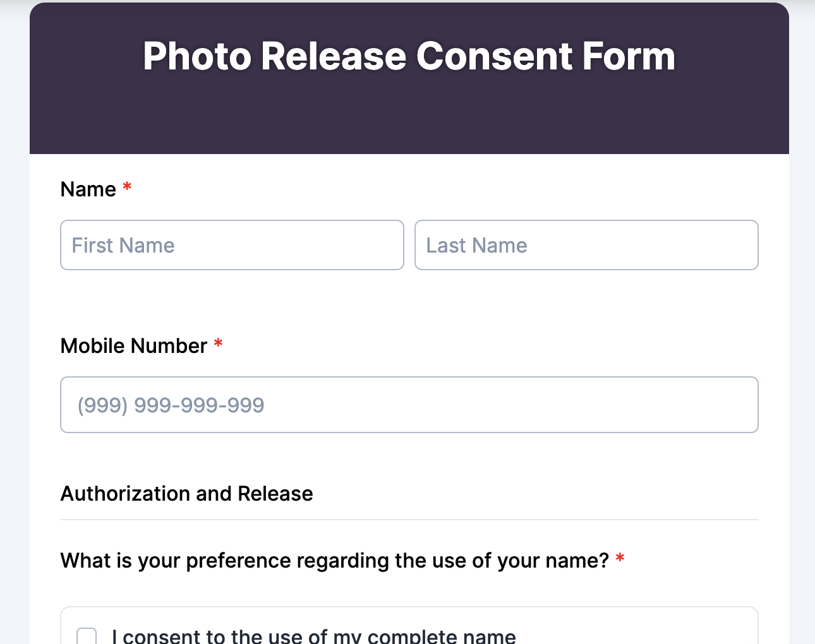Click the 'Authorization and Release' section heading
The width and height of the screenshot is (815, 644).
[x=186, y=494]
